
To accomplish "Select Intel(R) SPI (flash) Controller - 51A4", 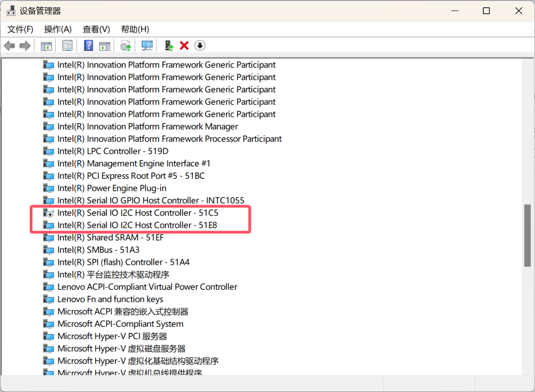I will [x=123, y=262].
